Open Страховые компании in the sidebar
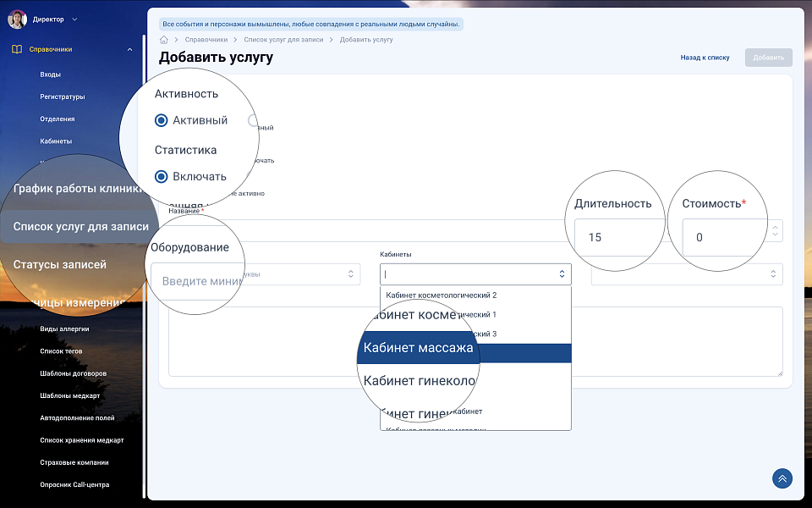The height and width of the screenshot is (508, 812). pos(74,462)
